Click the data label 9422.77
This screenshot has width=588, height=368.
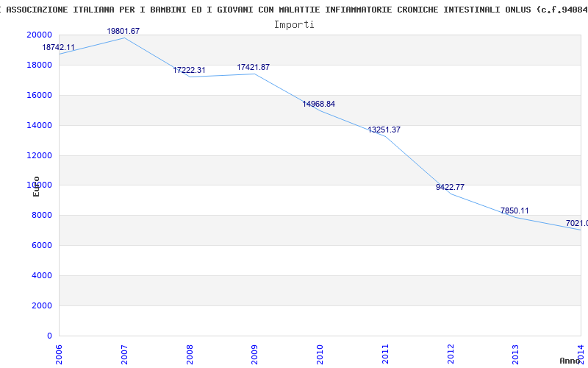coord(450,187)
